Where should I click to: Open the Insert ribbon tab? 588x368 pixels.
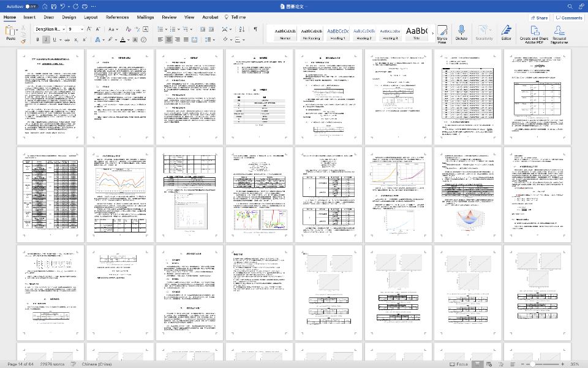29,17
